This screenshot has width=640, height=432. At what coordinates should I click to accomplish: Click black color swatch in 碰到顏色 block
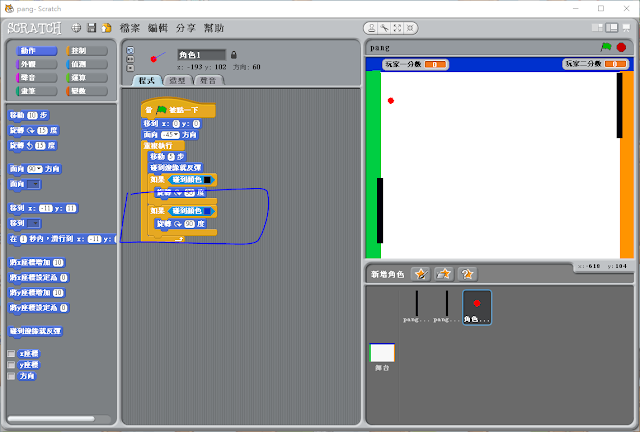point(207,180)
